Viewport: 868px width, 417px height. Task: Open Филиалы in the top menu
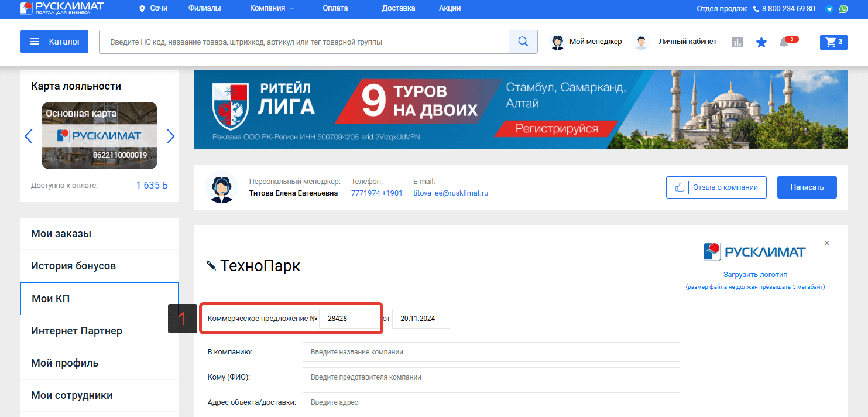click(205, 8)
